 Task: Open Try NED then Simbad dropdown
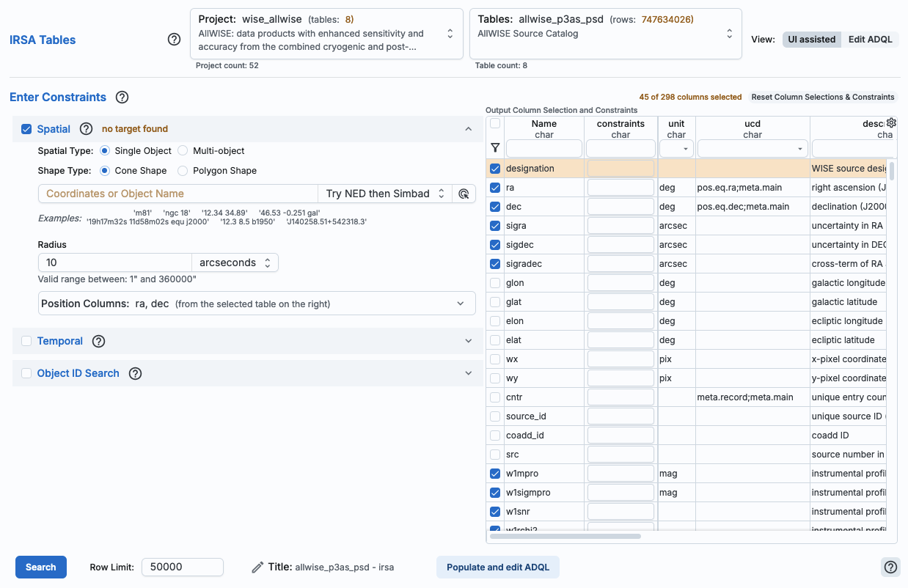click(385, 194)
